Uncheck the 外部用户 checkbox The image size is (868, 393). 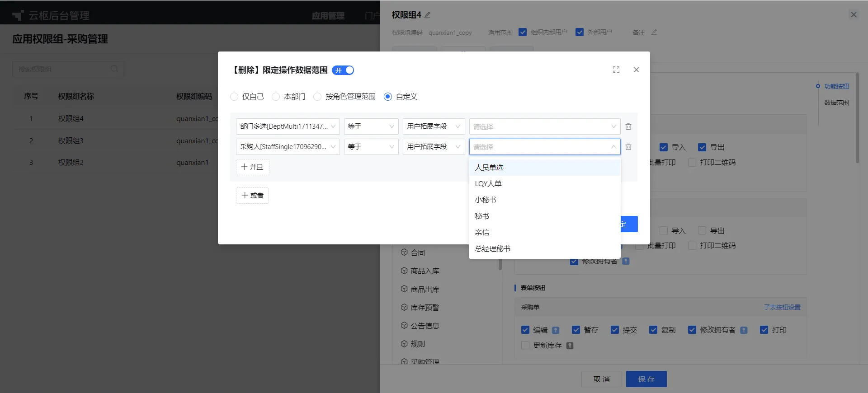580,32
